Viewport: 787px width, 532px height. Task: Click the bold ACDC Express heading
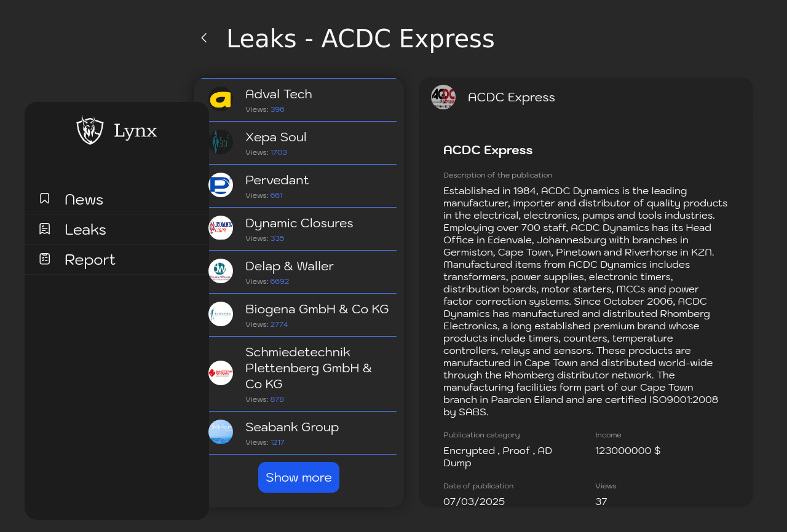pyautogui.click(x=488, y=150)
